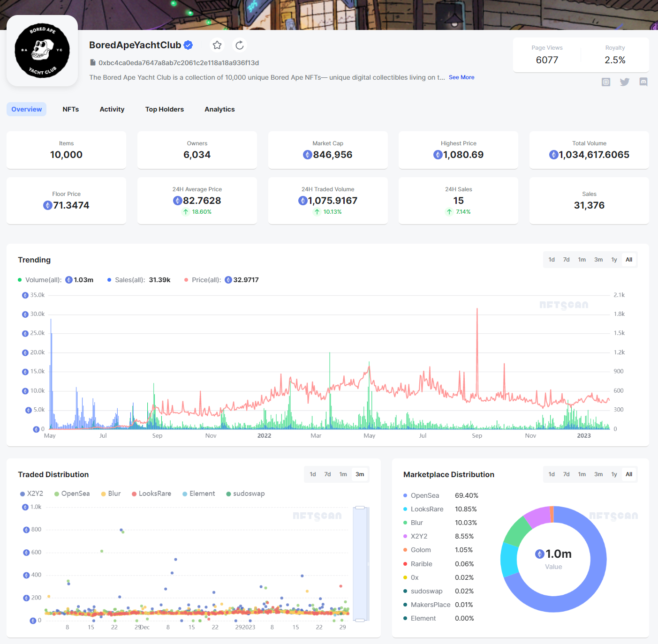Image resolution: width=658 pixels, height=644 pixels.
Task: Select All range in Trending chart
Action: (x=629, y=260)
